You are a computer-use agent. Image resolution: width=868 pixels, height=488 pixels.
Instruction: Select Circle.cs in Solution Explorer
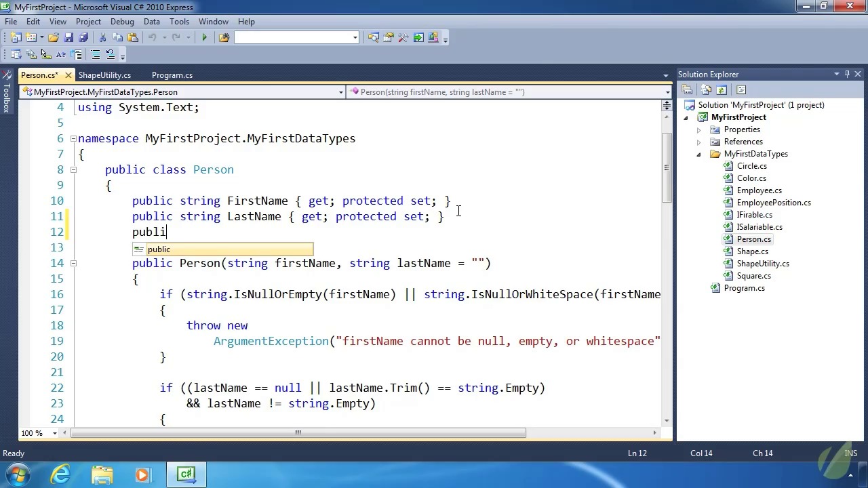point(751,166)
